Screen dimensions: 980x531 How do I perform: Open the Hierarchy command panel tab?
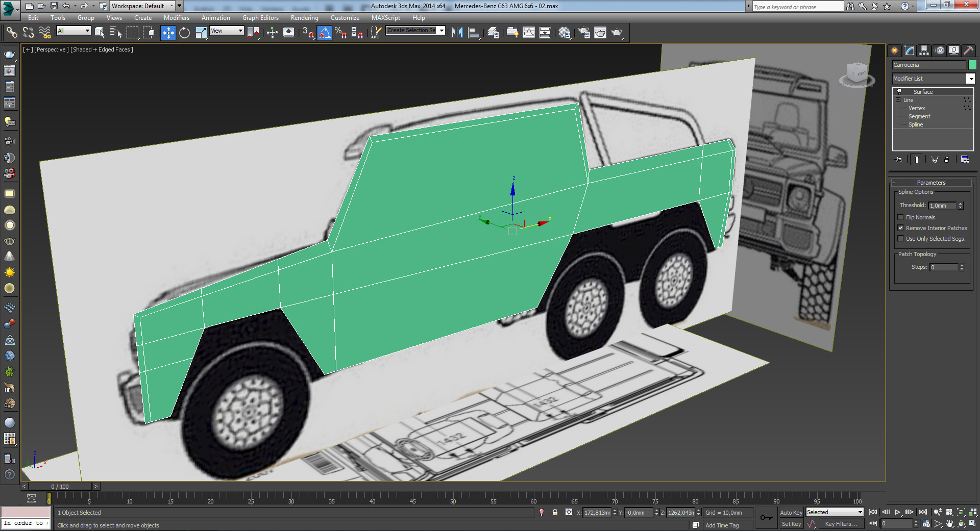coord(924,50)
